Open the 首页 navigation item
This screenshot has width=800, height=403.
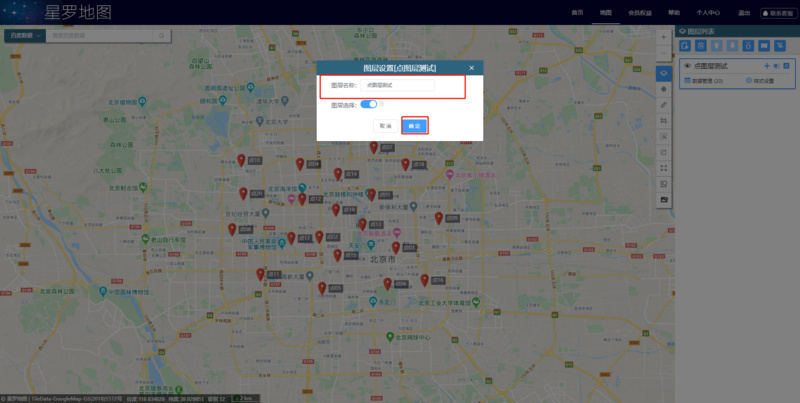(x=577, y=13)
